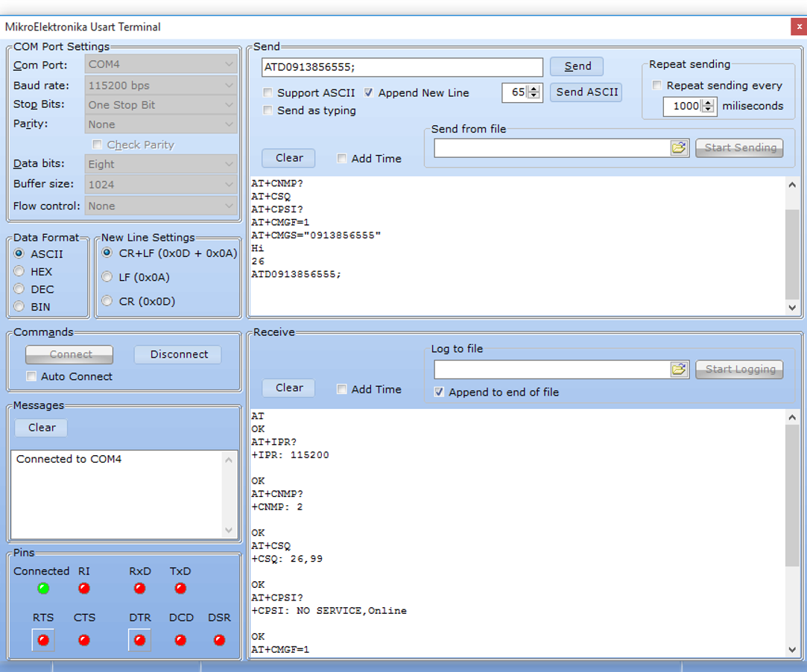Click the TxD pin LED
The width and height of the screenshot is (807, 672).
point(180,589)
